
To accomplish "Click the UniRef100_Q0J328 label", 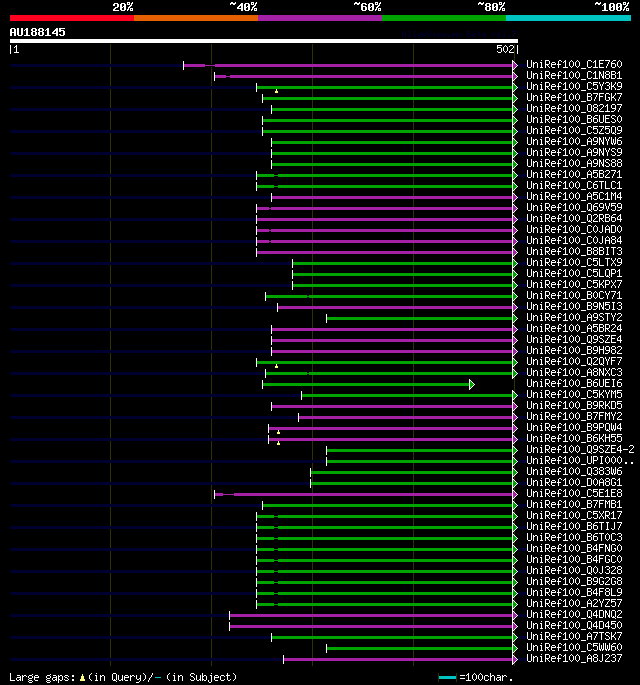I will 574,571.
